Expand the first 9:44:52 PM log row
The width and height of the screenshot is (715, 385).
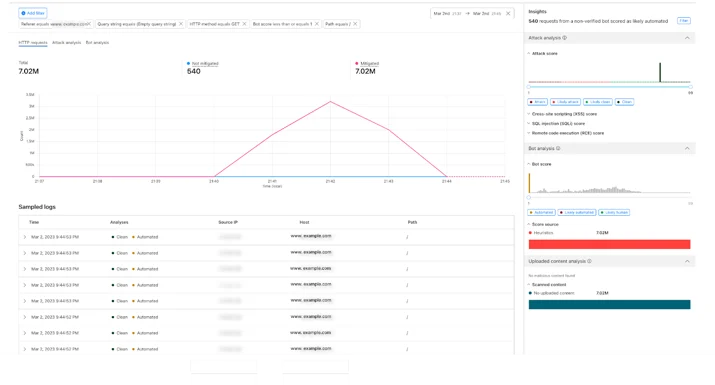pos(25,317)
